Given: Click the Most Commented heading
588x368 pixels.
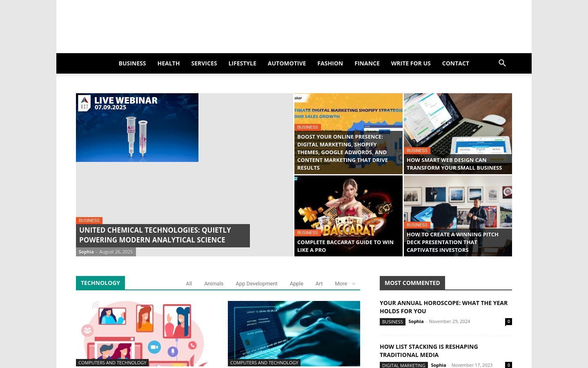Looking at the screenshot, I should tap(412, 283).
